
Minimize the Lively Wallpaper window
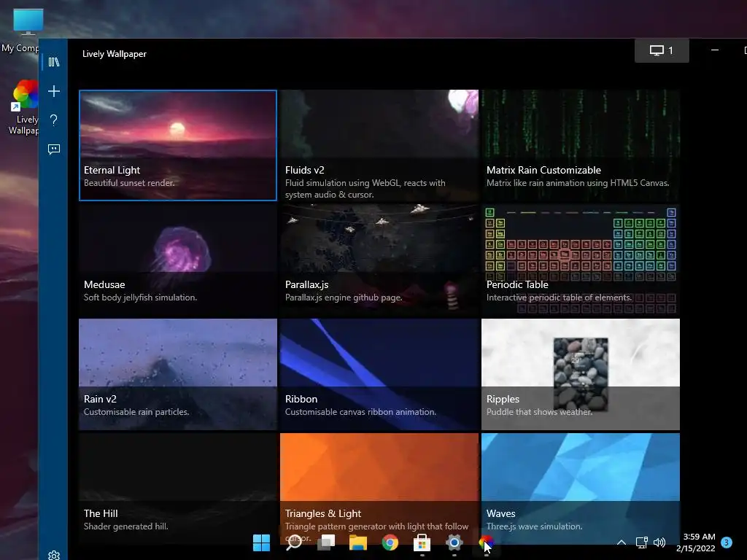click(715, 50)
